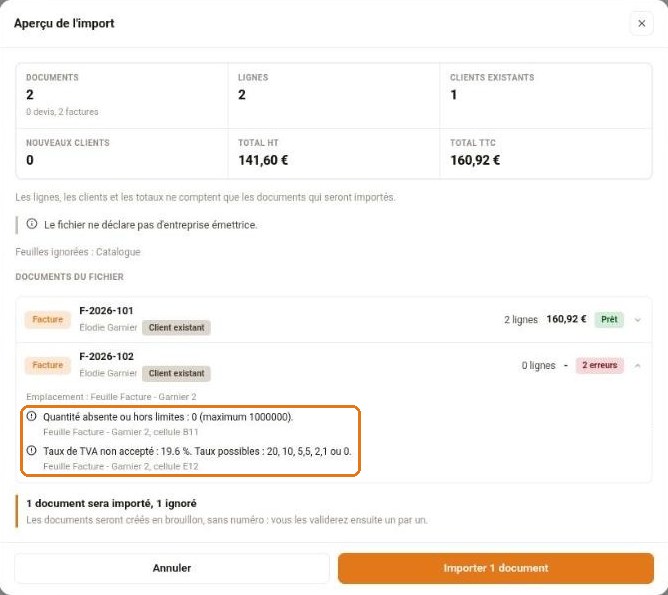The height and width of the screenshot is (595, 668).
Task: Click '0 devis, 2 factures' subtitle
Action: [x=62, y=112]
